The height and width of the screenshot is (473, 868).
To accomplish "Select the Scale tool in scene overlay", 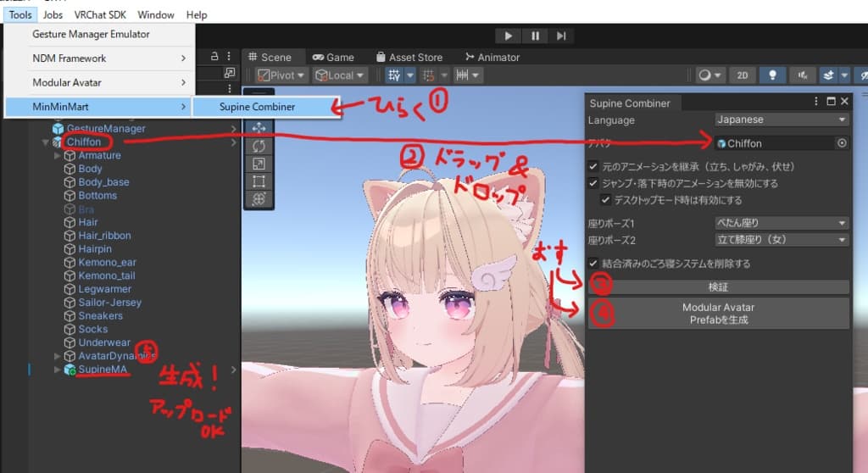I will click(x=259, y=164).
